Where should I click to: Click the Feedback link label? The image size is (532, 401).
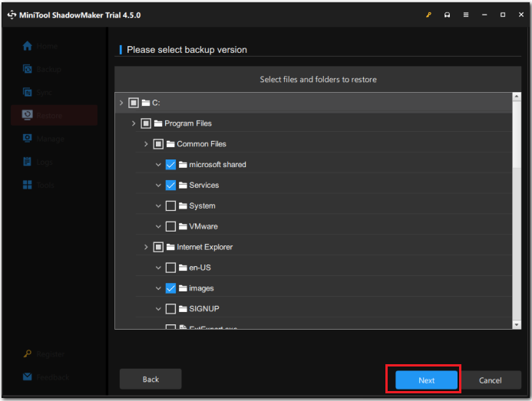pyautogui.click(x=53, y=377)
